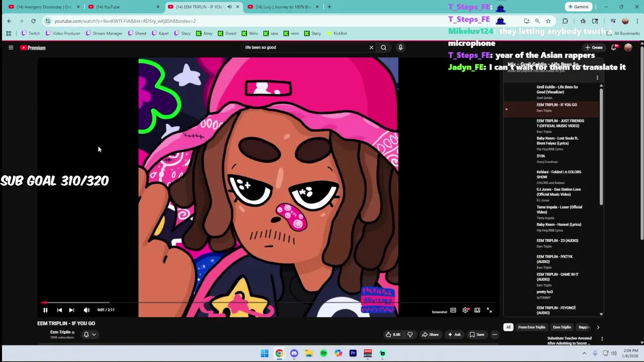644x362 pixels.
Task: Open more actions menu under video
Action: click(495, 334)
